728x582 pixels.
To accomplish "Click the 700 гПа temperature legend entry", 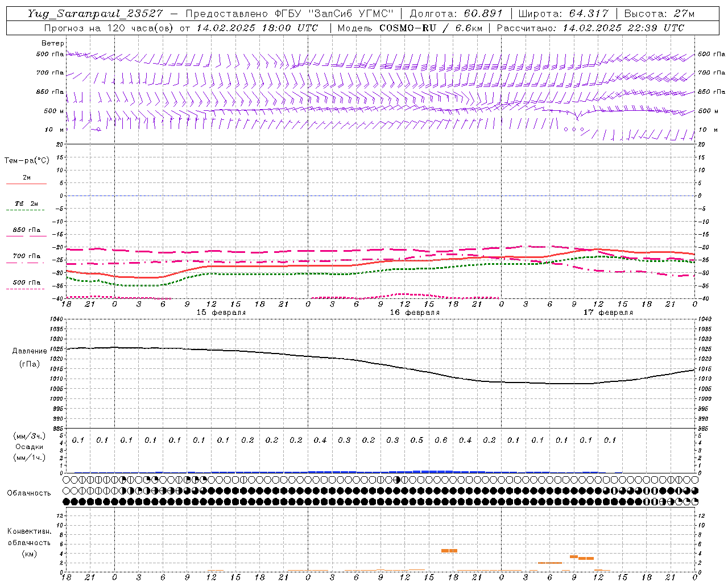I will tap(26, 256).
